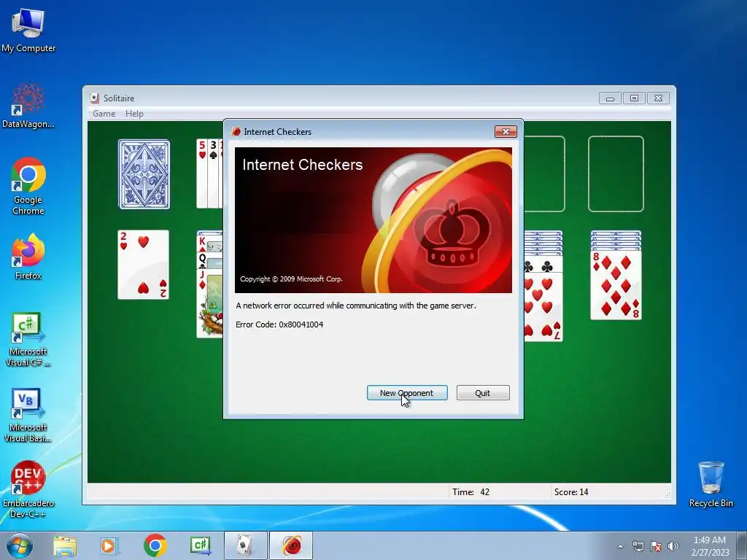Select the 2 of hearts card
Screen dimensions: 747x560
coord(143,265)
